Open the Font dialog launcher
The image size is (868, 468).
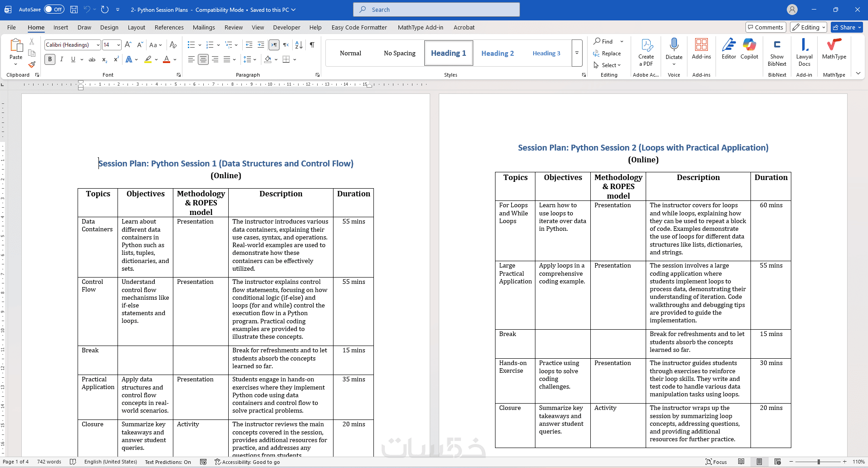tap(179, 75)
